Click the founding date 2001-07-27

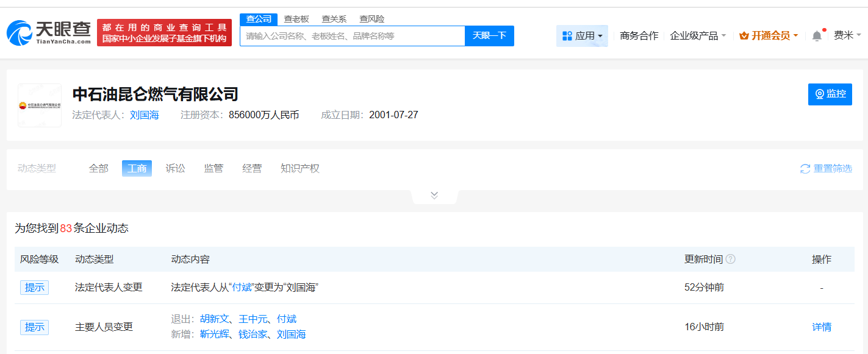[393, 115]
